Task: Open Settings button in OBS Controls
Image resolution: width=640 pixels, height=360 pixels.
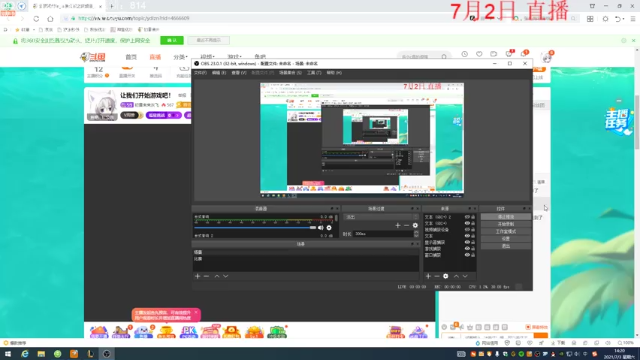Action: click(x=506, y=239)
